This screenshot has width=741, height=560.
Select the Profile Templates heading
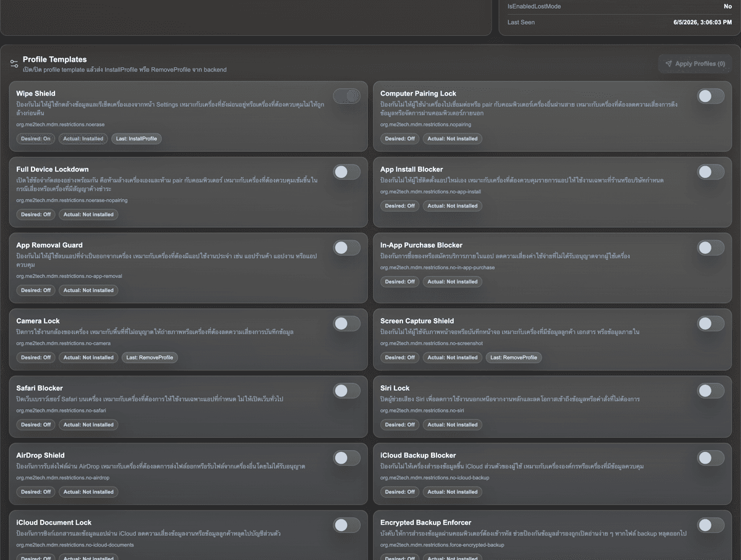pos(55,59)
